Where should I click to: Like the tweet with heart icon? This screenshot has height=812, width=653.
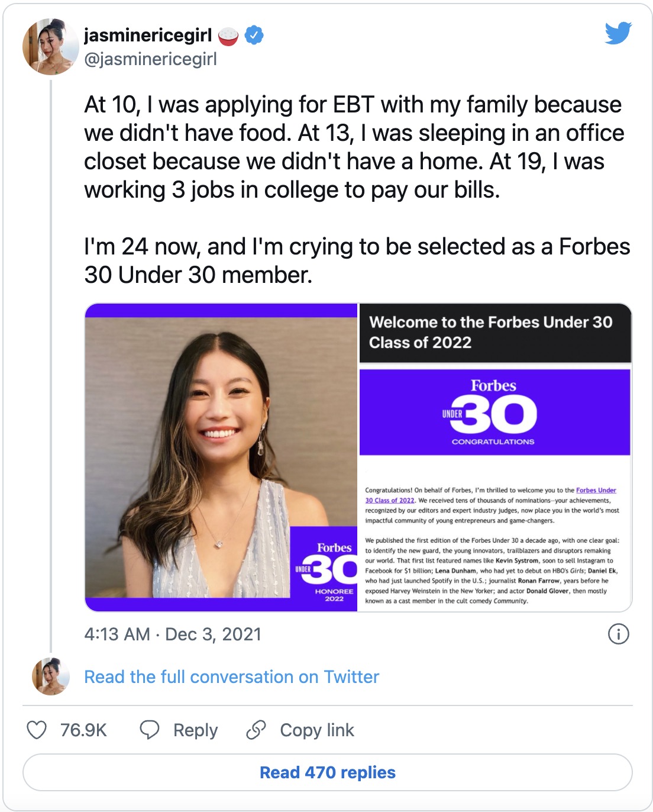(37, 730)
